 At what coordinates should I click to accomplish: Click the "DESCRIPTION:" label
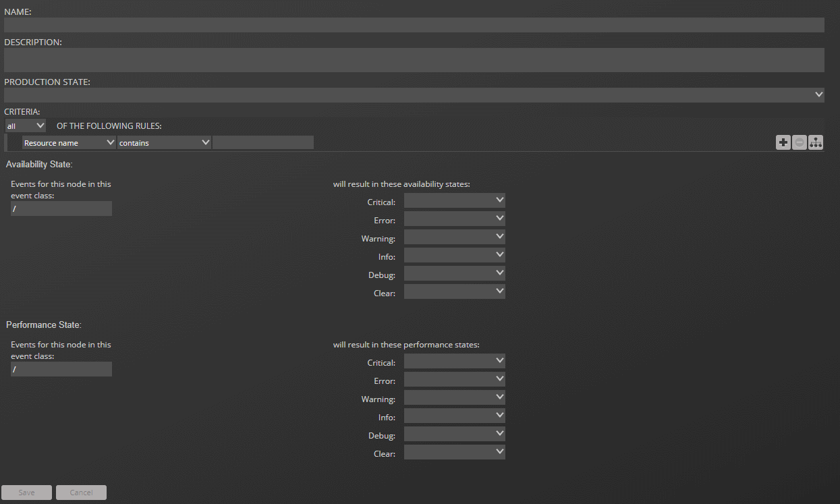[33, 42]
